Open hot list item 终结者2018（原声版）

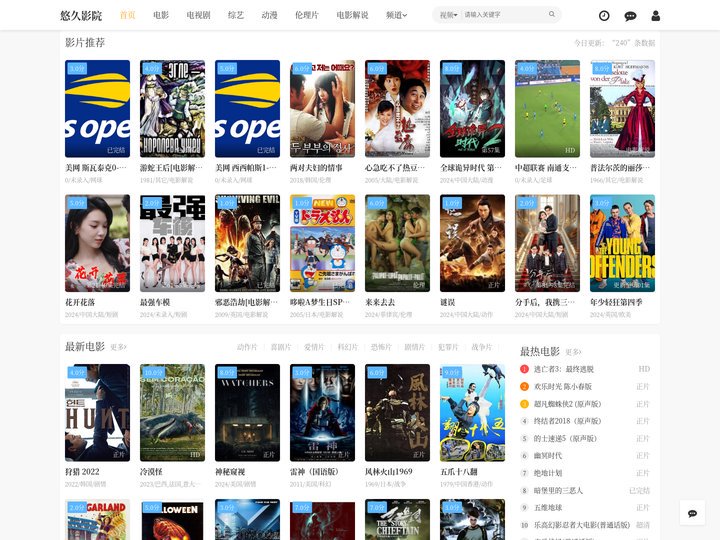(x=567, y=421)
